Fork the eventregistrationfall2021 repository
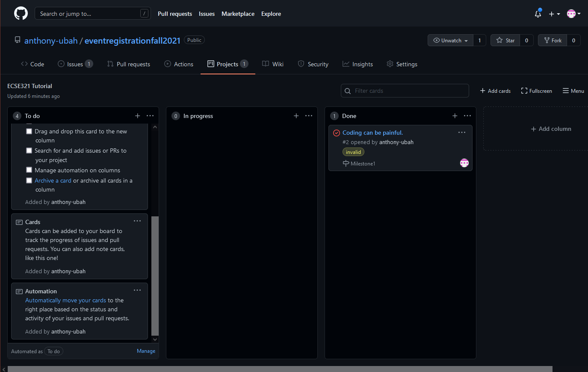The height and width of the screenshot is (372, 588). (x=553, y=40)
